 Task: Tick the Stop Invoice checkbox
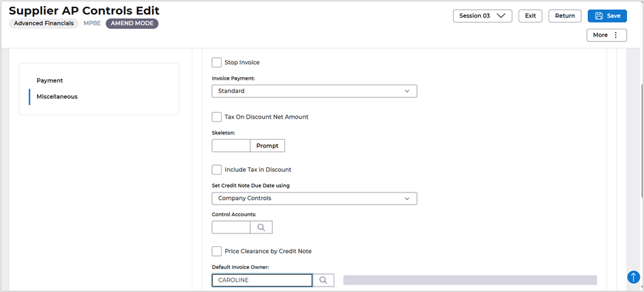tap(216, 62)
